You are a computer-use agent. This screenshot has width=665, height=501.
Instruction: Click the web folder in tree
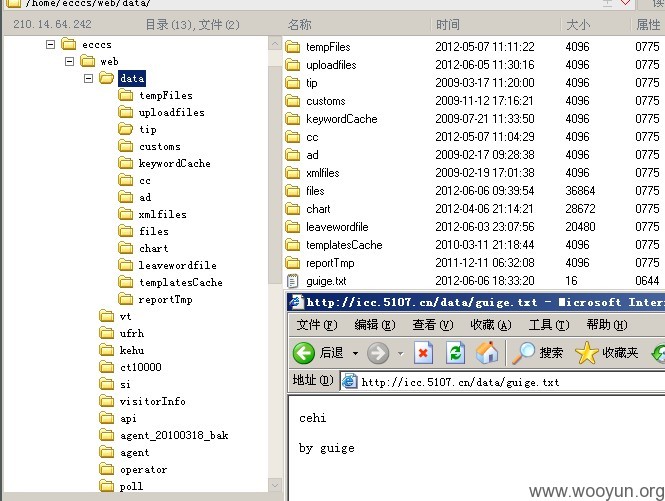(109, 62)
